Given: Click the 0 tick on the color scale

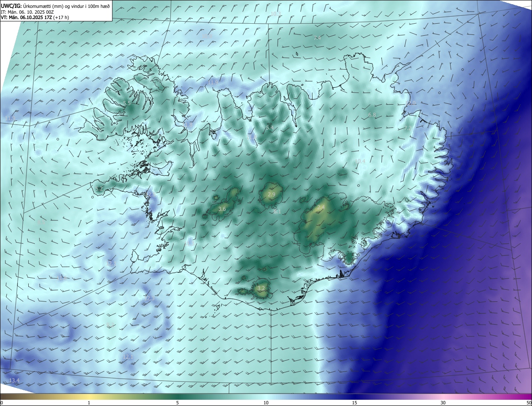Looking at the screenshot, I should pyautogui.click(x=1, y=403).
